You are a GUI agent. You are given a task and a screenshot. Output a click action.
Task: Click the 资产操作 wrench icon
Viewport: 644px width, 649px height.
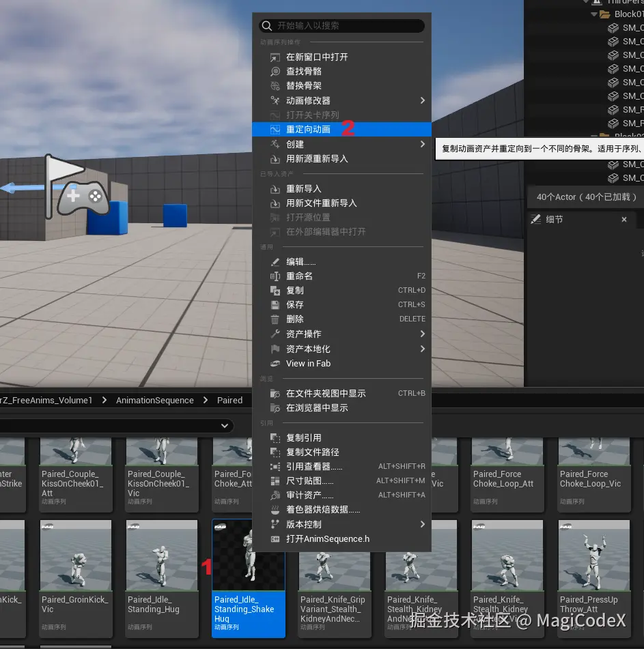tap(275, 334)
